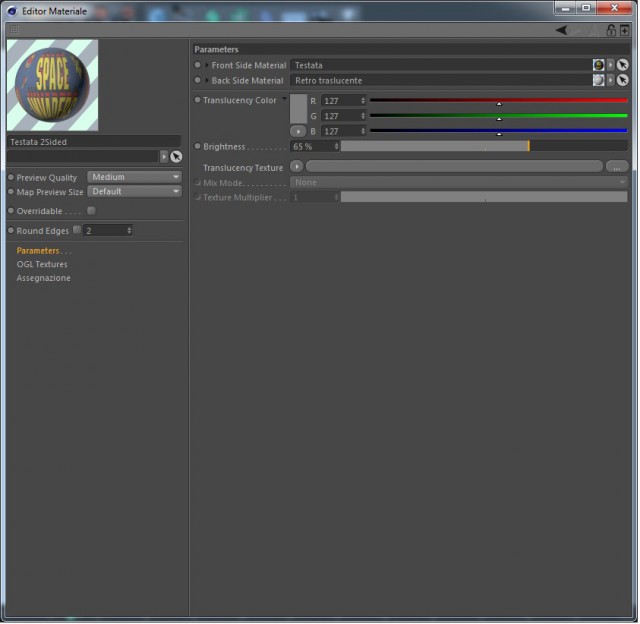
Task: Click the color mode arrow button beside B
Action: [298, 131]
